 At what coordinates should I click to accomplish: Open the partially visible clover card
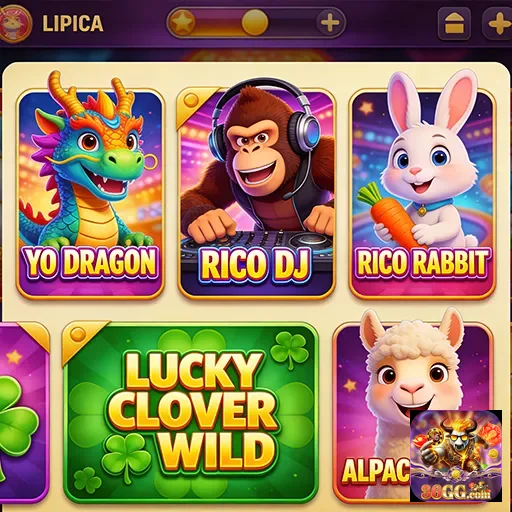pyautogui.click(x=23, y=413)
